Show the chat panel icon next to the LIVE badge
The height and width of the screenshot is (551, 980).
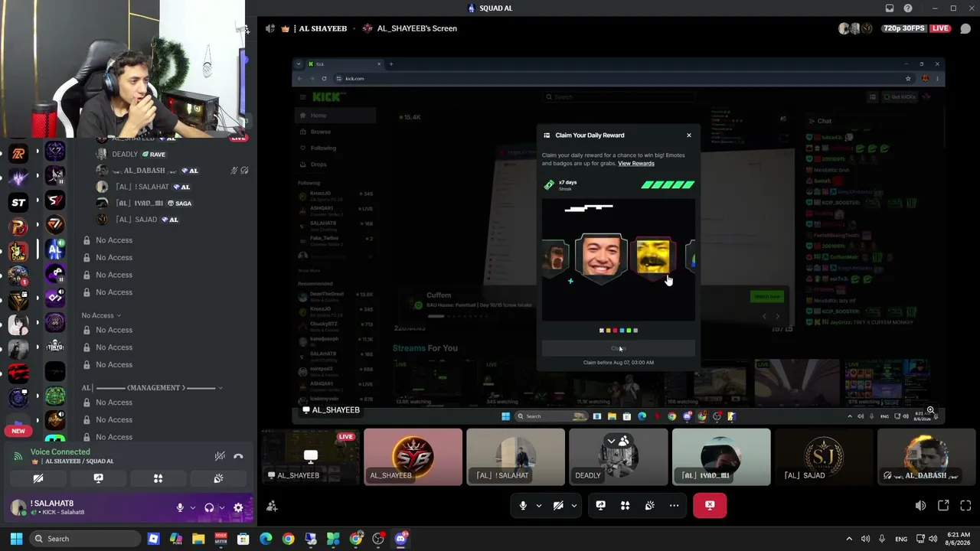(965, 28)
